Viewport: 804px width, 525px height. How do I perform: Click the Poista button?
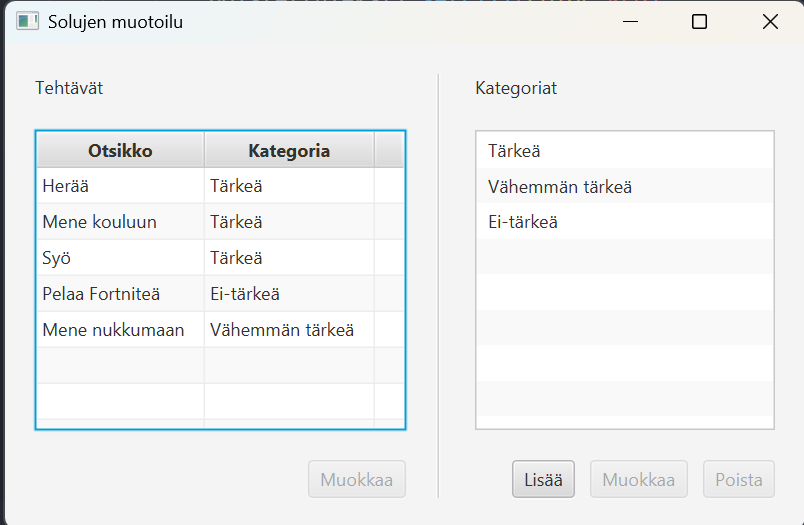[x=739, y=480]
